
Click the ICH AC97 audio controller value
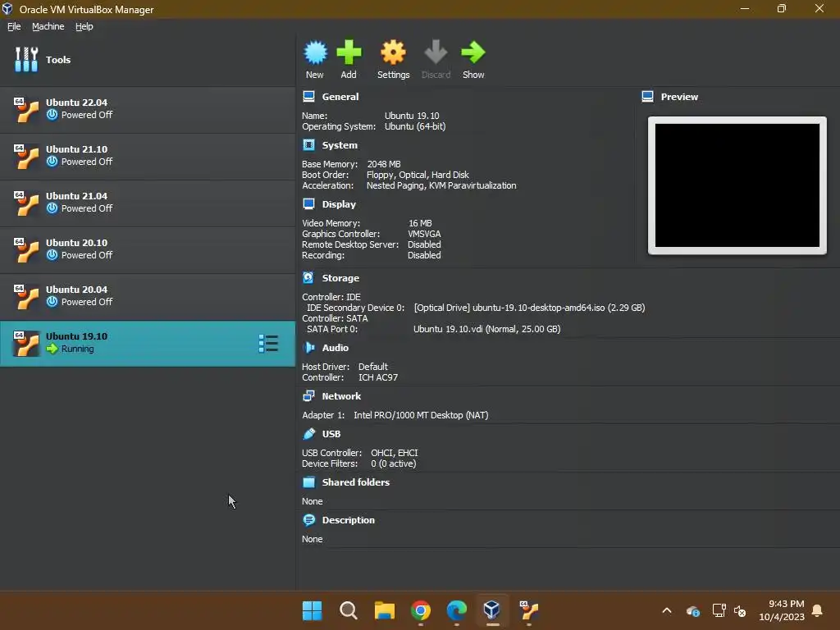(x=378, y=377)
